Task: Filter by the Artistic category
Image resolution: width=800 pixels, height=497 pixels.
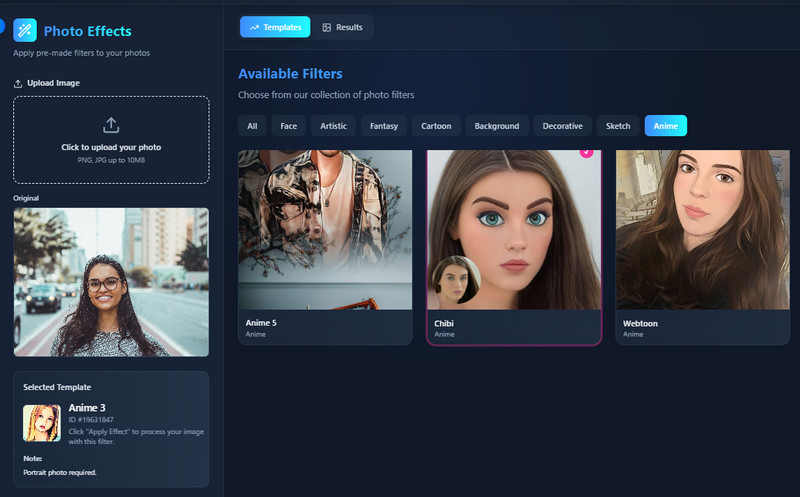Action: click(333, 126)
